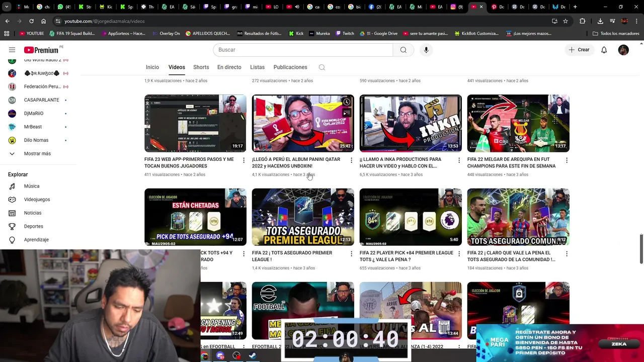Switch to the Shorts tab
The width and height of the screenshot is (644, 362).
tap(201, 67)
